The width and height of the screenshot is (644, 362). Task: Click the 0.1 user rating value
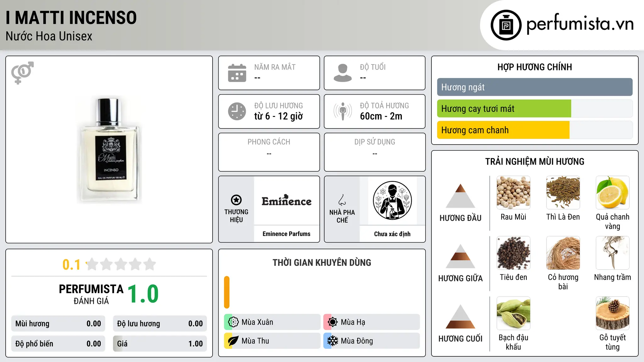tap(71, 265)
